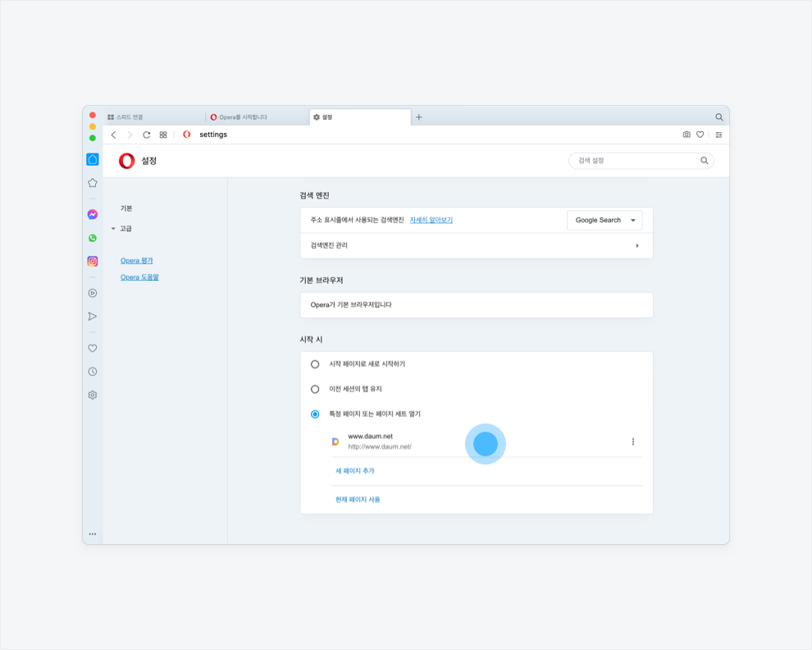This screenshot has width=812, height=650.
Task: Click the large Opera logo beside 설정 heading
Action: [x=127, y=161]
